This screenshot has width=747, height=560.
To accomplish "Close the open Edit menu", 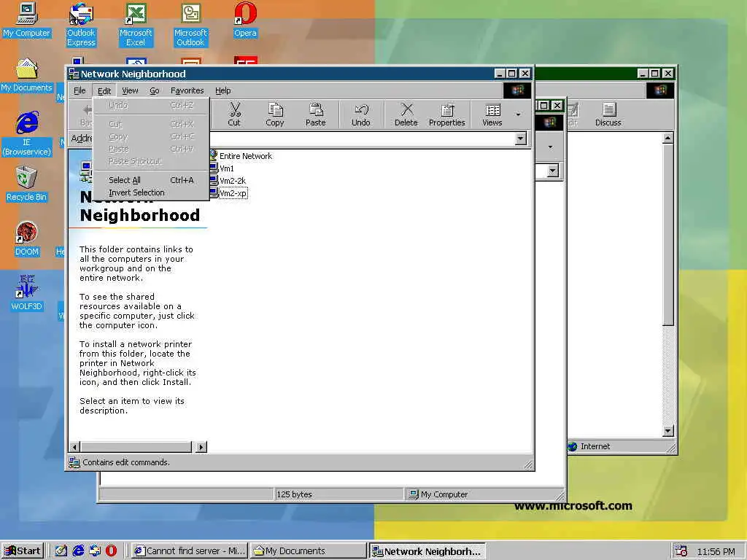I will [x=104, y=90].
